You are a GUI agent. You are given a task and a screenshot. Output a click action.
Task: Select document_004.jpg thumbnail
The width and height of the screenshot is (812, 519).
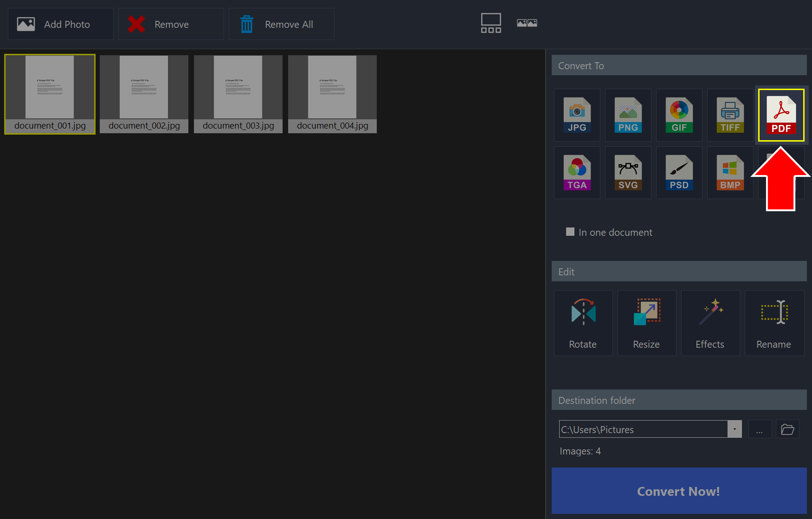coord(332,94)
